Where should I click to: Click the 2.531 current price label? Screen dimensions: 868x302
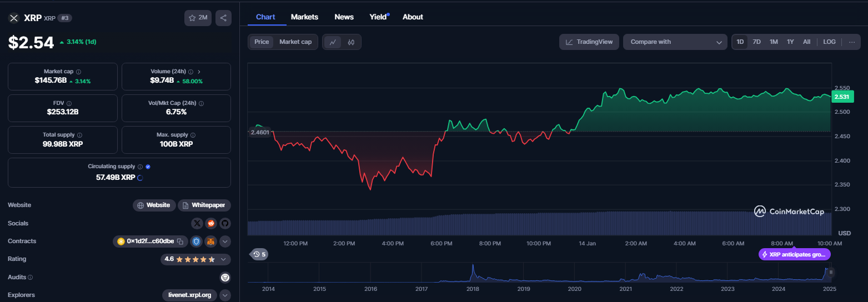click(x=842, y=97)
